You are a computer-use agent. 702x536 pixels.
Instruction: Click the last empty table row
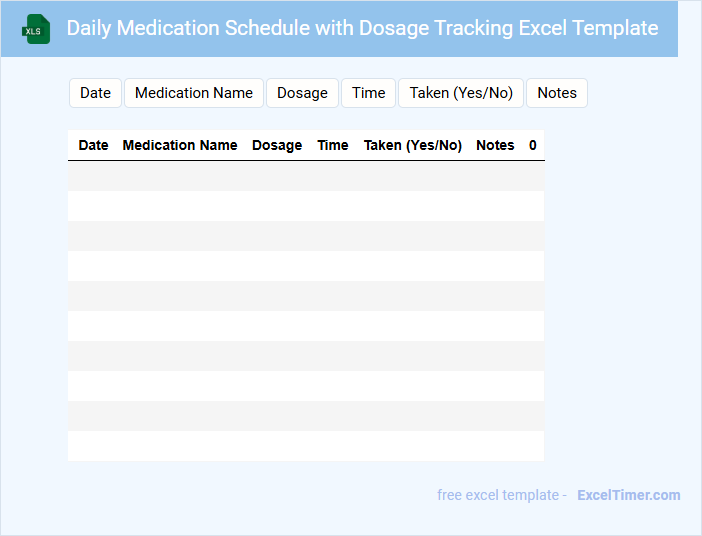pos(306,446)
